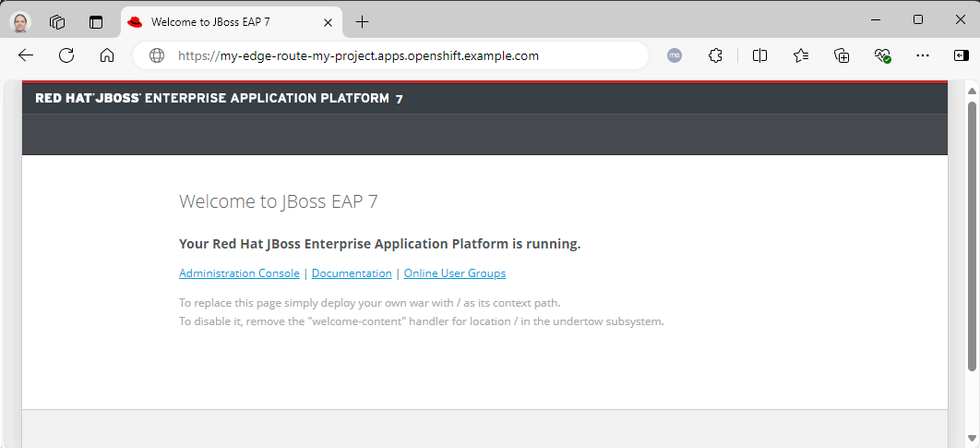Open Browser essentials heart icon
The height and width of the screenshot is (448, 980).
pyautogui.click(x=882, y=55)
